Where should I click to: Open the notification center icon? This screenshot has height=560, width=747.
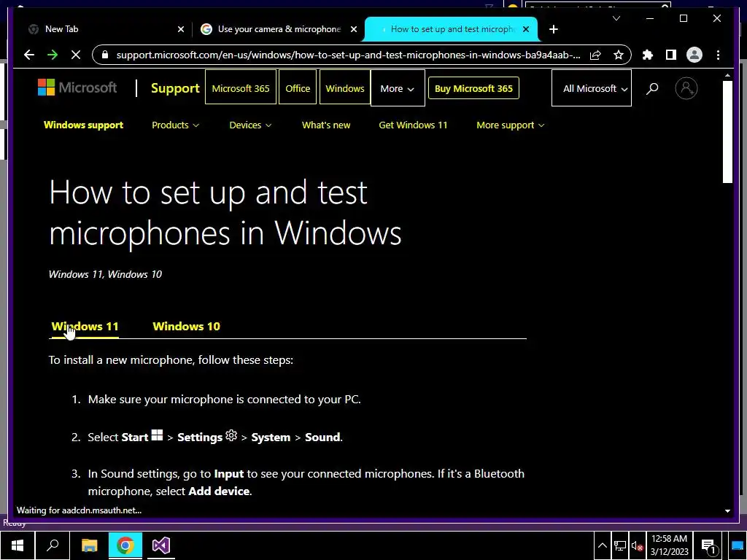tap(708, 545)
